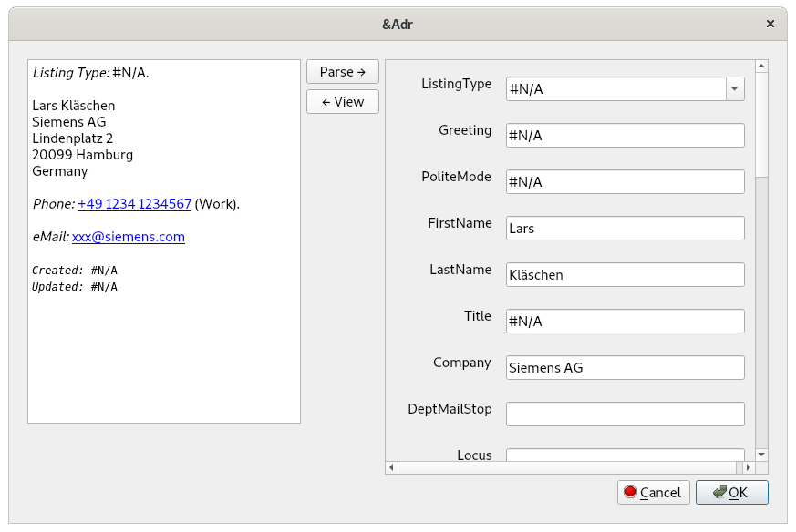Click the empty DeptMailStop field
Image resolution: width=796 pixels, height=532 pixels.
tap(625, 414)
